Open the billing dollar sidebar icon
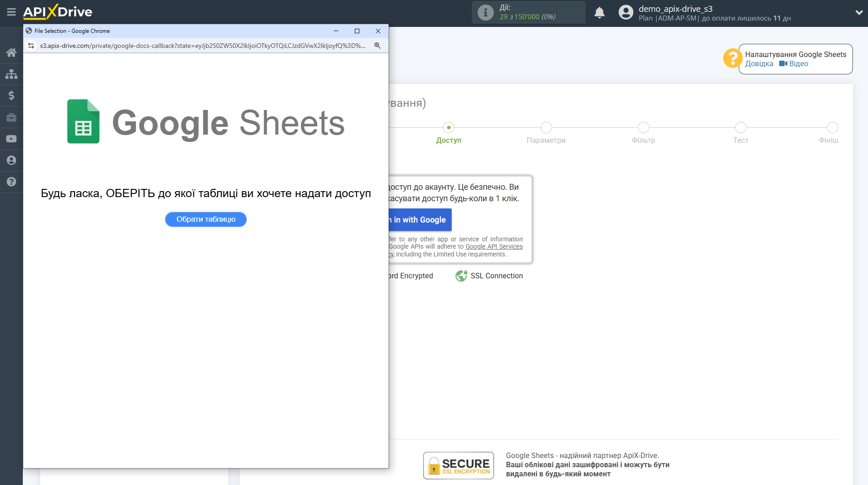This screenshot has width=868, height=485. coord(11,95)
